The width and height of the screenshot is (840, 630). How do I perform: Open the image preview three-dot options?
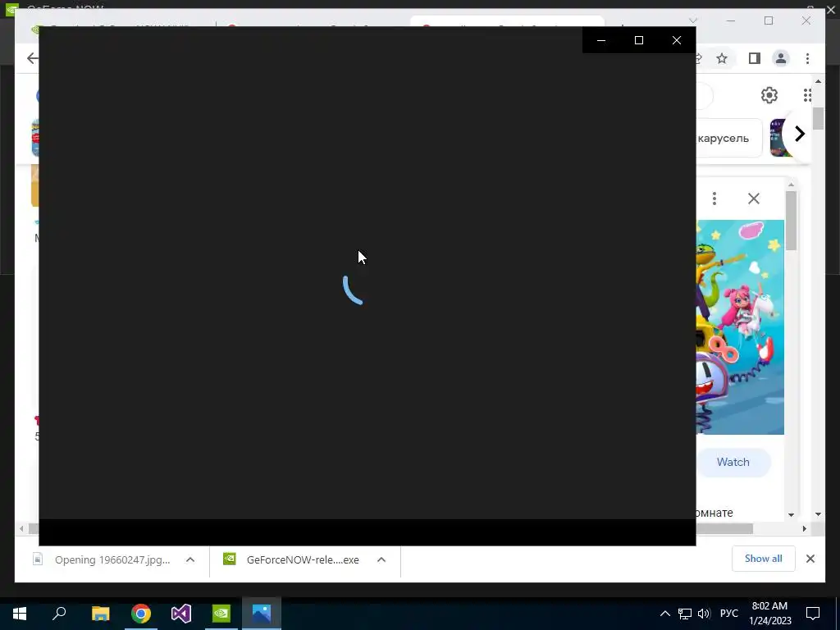point(714,199)
